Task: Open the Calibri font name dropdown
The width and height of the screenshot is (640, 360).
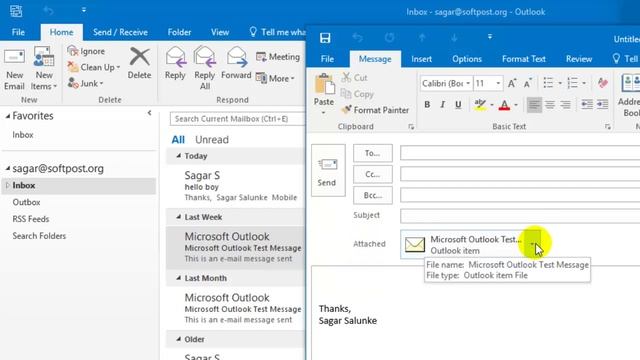Action: pyautogui.click(x=468, y=84)
